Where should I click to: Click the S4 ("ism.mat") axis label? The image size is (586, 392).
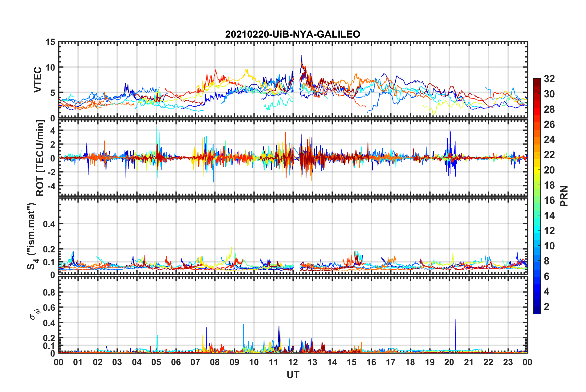point(33,236)
